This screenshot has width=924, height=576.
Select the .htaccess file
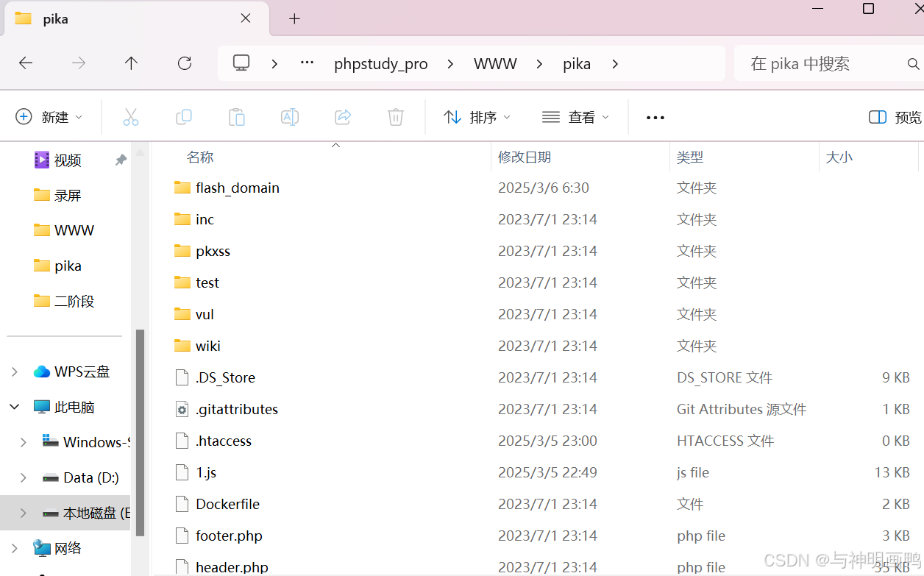(x=224, y=441)
